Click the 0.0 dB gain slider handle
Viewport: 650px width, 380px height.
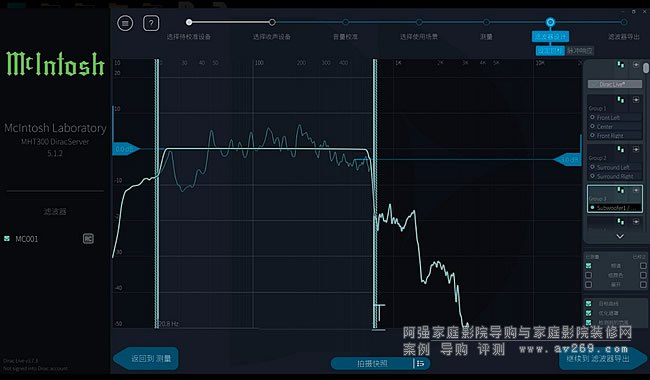pos(125,149)
